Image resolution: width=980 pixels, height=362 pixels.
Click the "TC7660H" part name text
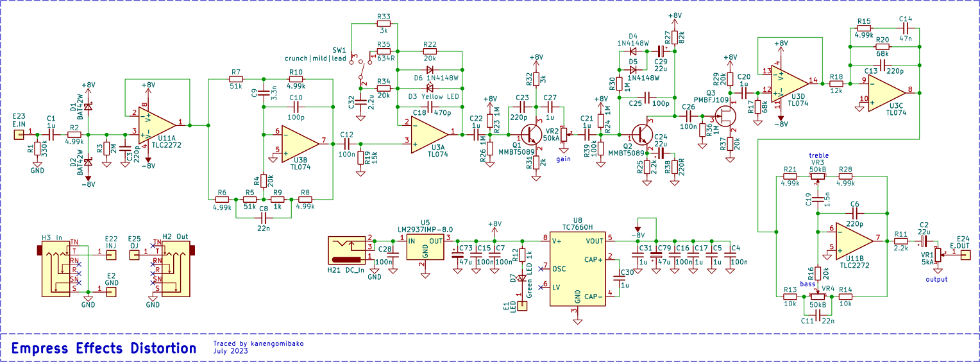(577, 227)
